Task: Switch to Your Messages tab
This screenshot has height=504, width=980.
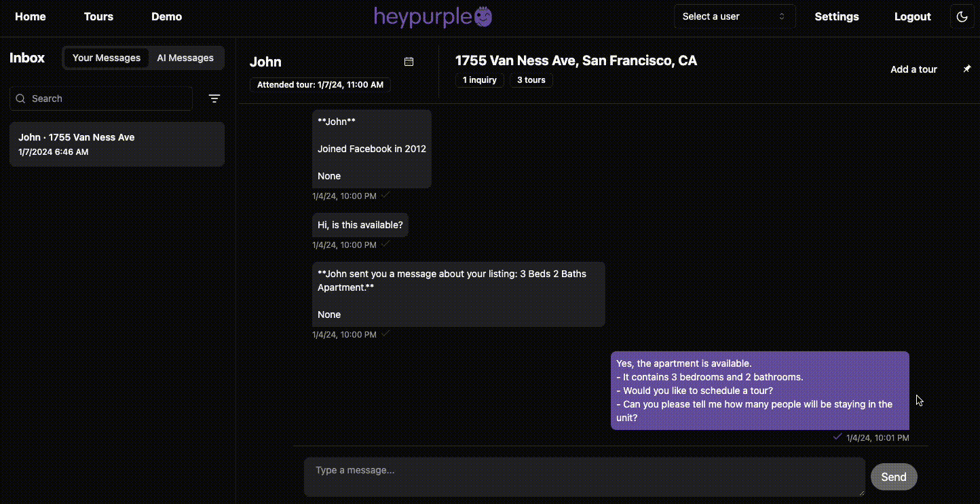Action: click(107, 58)
